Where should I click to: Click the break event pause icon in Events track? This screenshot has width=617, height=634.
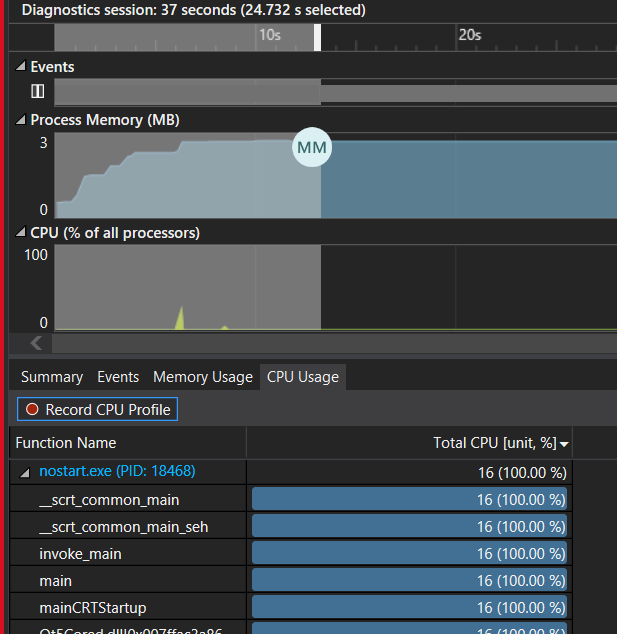(37, 92)
